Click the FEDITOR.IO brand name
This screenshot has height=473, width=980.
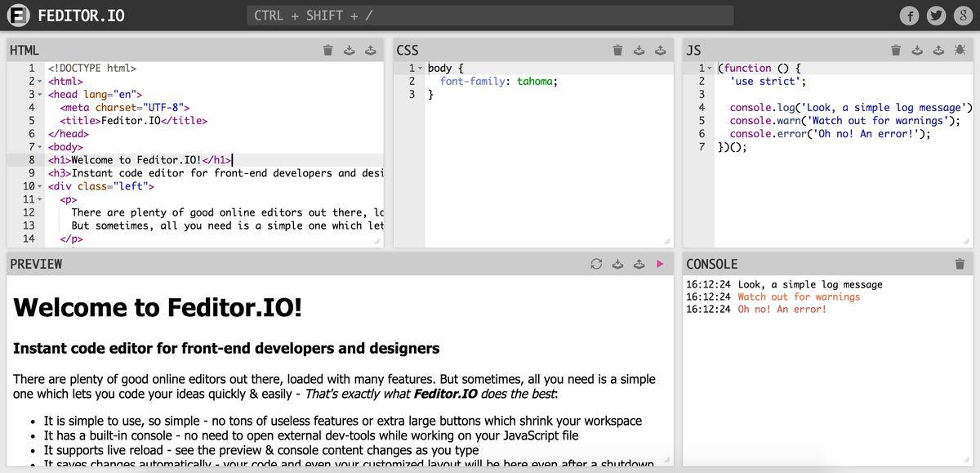point(81,16)
